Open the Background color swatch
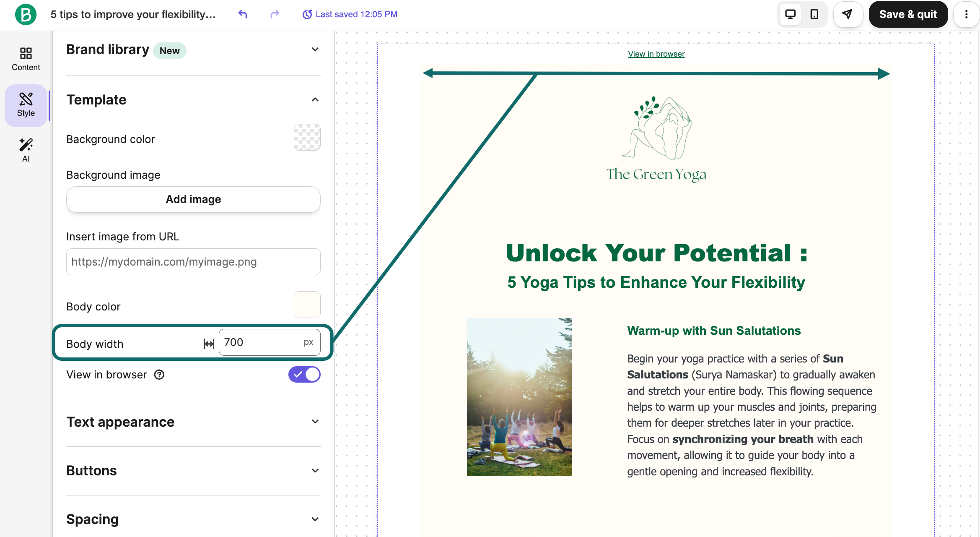 (x=307, y=138)
